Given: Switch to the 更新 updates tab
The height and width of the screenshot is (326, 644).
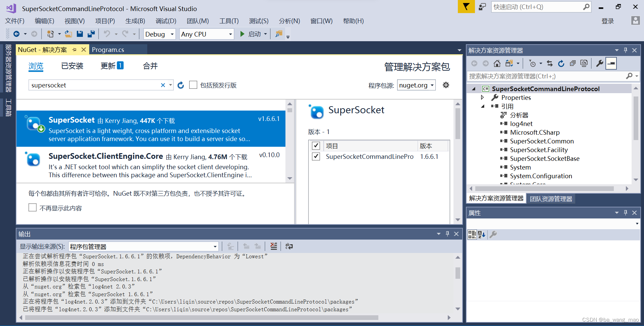Looking at the screenshot, I should pos(112,66).
